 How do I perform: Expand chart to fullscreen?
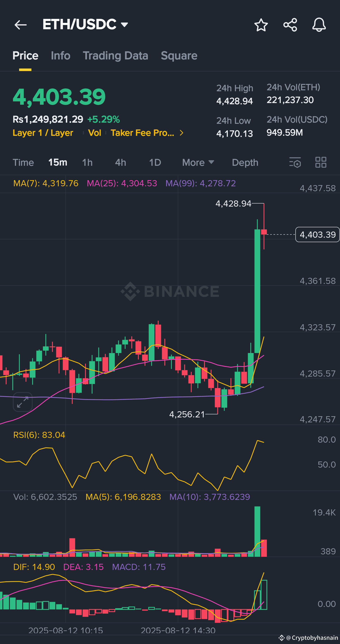[22, 402]
